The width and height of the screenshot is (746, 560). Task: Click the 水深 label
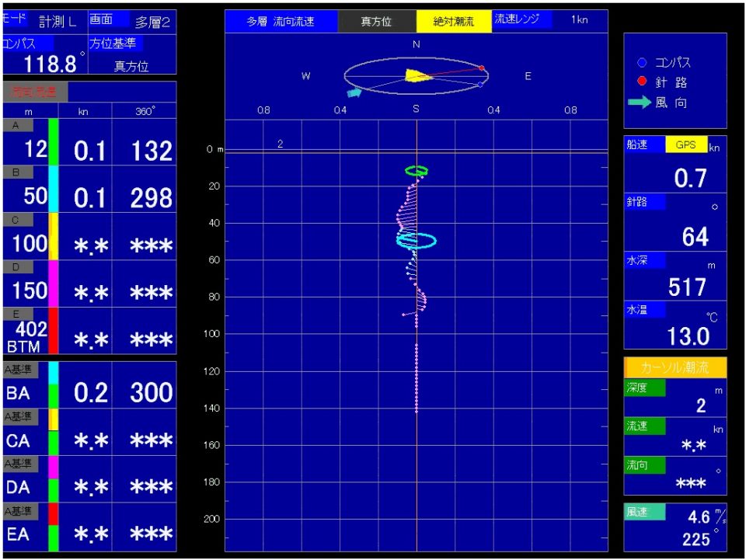(x=645, y=260)
